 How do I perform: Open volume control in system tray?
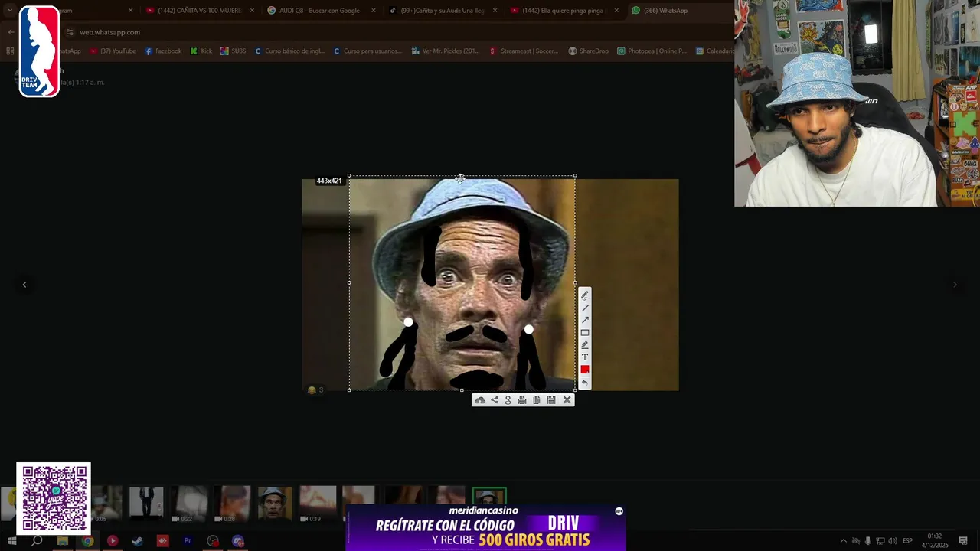[892, 541]
